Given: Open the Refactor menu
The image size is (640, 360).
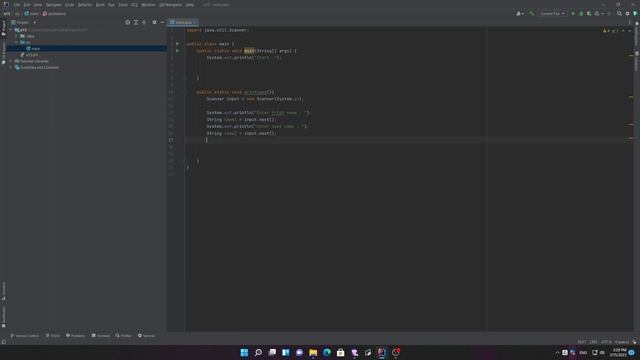Looking at the screenshot, I should pyautogui.click(x=85, y=5).
